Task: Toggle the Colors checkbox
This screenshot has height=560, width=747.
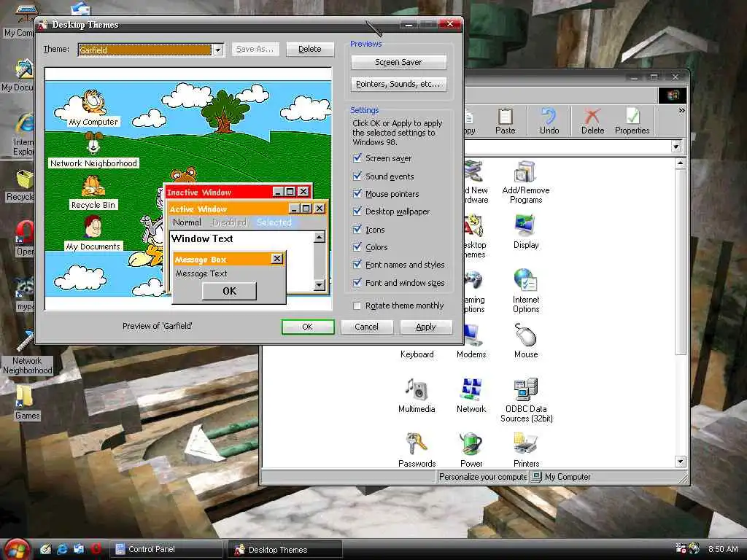Action: (x=357, y=246)
